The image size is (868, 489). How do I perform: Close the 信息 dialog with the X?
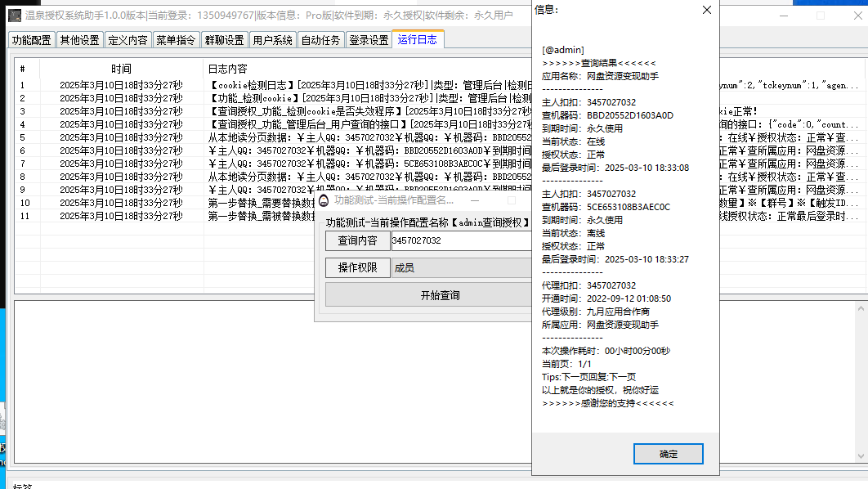(707, 10)
